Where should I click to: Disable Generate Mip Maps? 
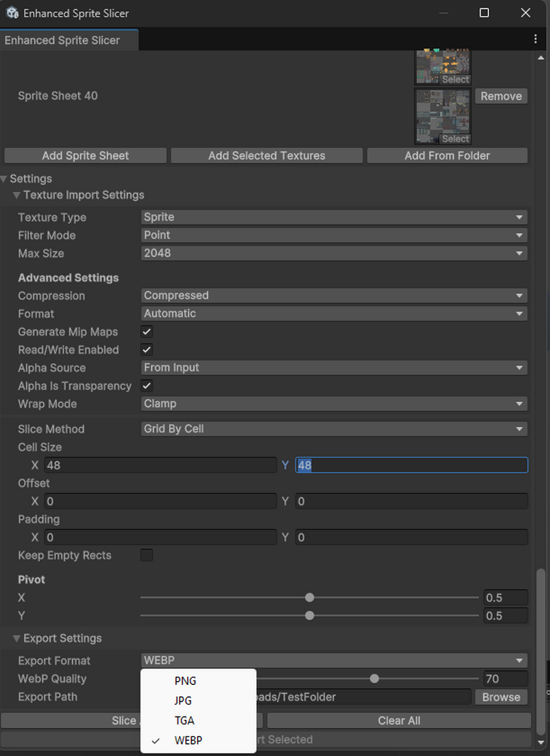coord(147,331)
